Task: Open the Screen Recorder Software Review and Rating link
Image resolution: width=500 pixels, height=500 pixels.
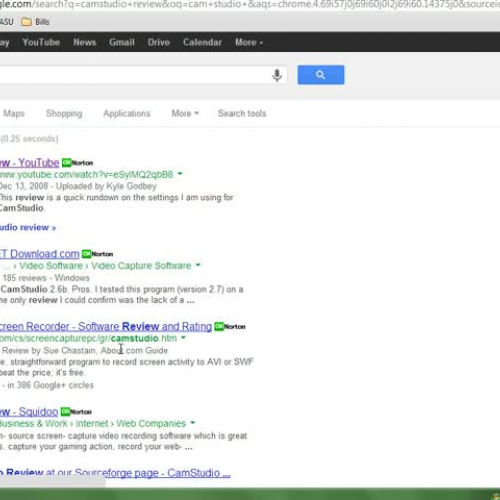Action: tap(106, 327)
